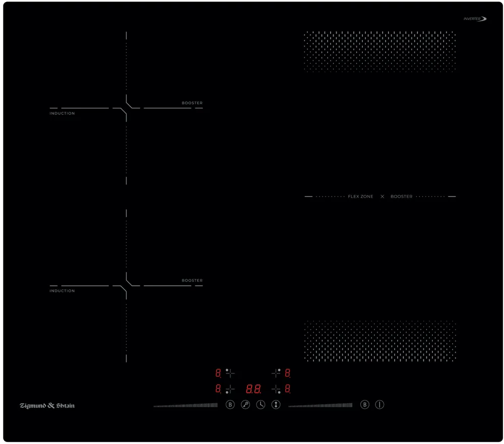Tap the right power level slider
Image resolution: width=504 pixels, height=444 pixels.
click(321, 405)
